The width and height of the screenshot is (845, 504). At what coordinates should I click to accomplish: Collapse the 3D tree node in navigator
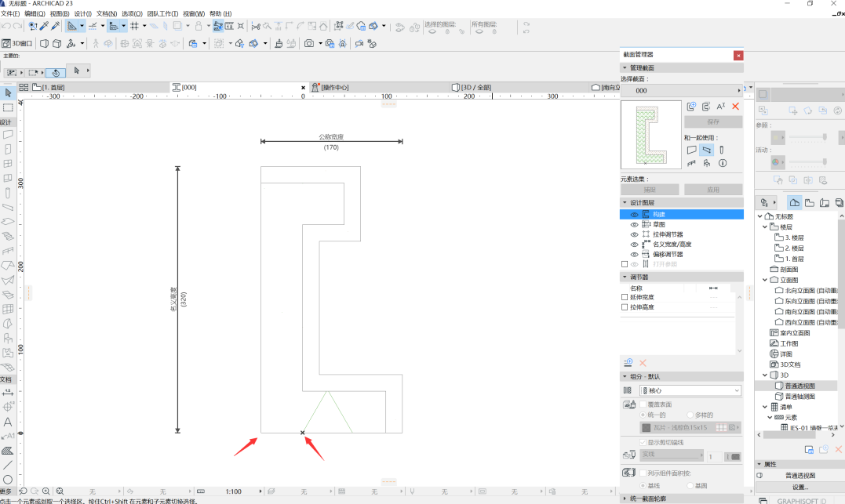click(765, 375)
